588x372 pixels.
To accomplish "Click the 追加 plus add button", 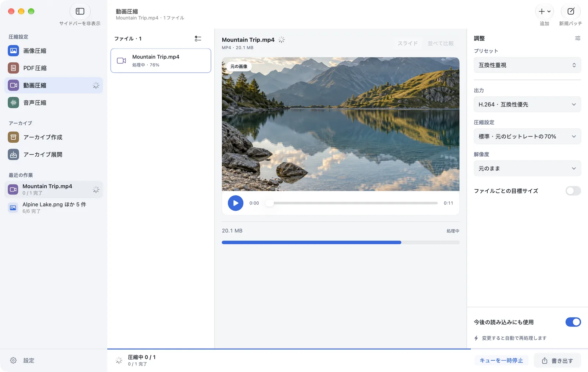I will (x=544, y=11).
